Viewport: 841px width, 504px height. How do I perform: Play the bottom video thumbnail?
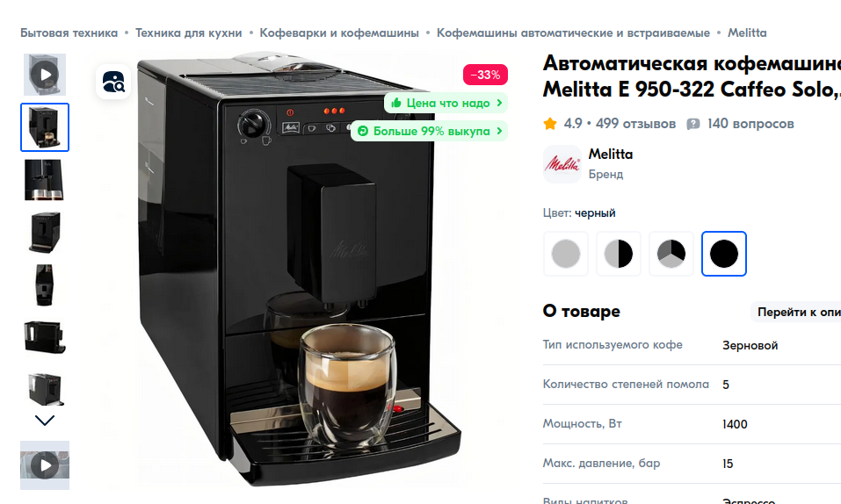tap(45, 465)
